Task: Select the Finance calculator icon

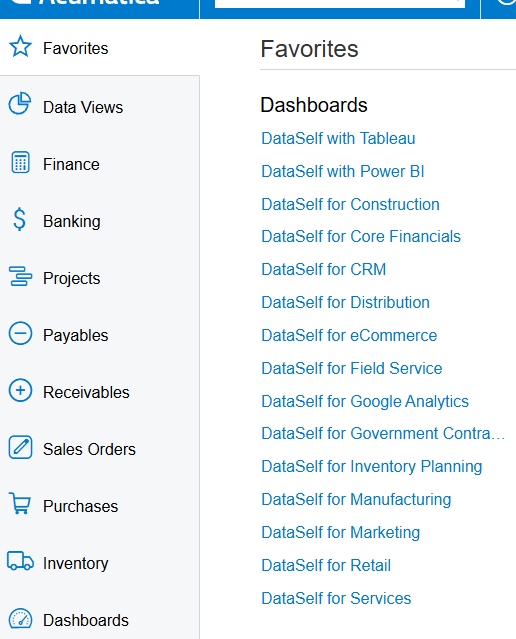Action: (x=20, y=162)
